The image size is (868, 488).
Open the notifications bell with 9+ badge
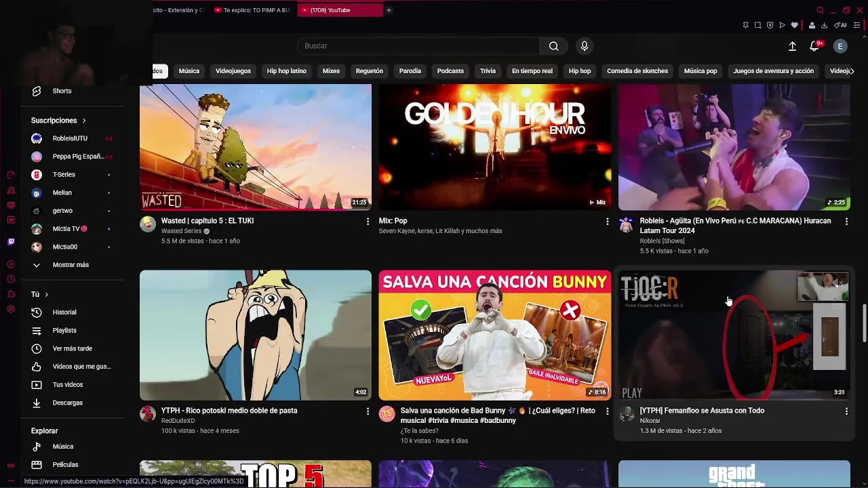[815, 46]
